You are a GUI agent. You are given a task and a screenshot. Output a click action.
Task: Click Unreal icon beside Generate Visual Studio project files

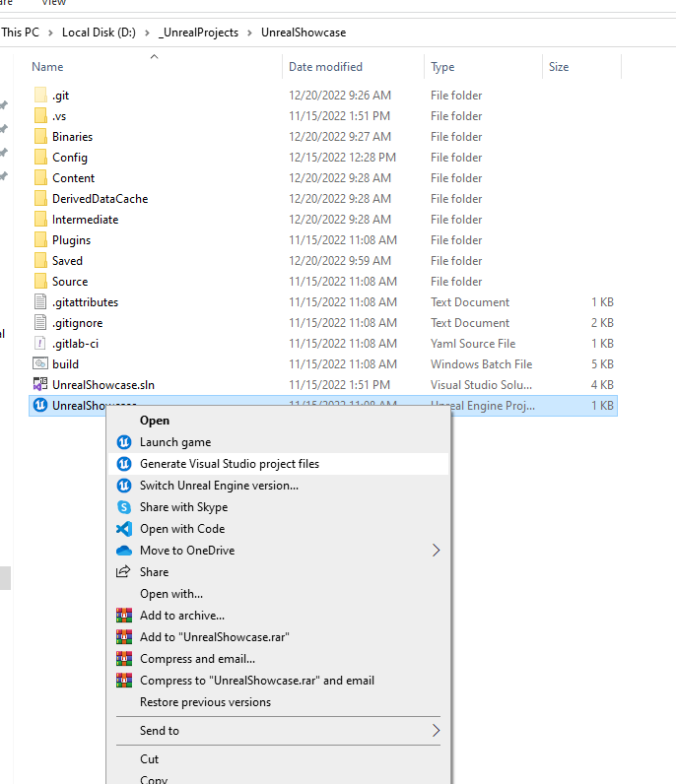(x=124, y=464)
